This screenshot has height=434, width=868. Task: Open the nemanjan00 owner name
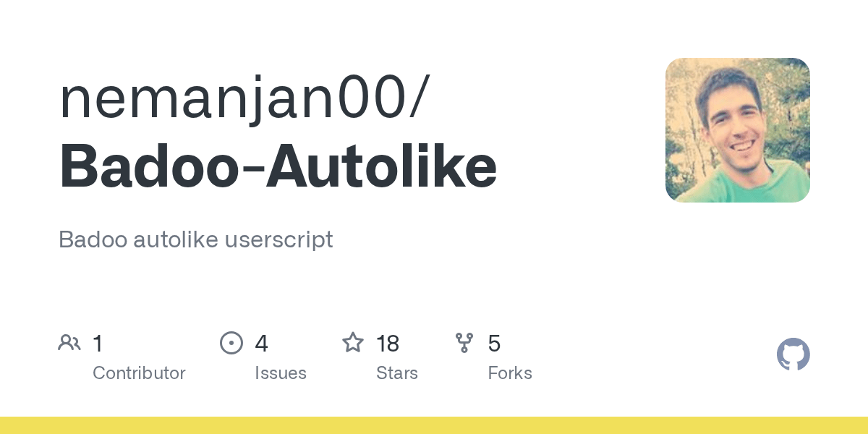[232, 99]
